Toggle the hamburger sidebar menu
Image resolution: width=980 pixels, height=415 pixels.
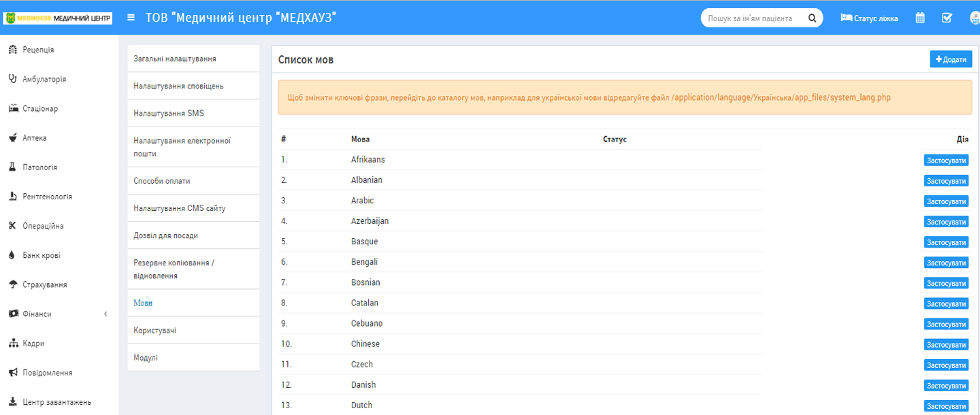coord(131,18)
